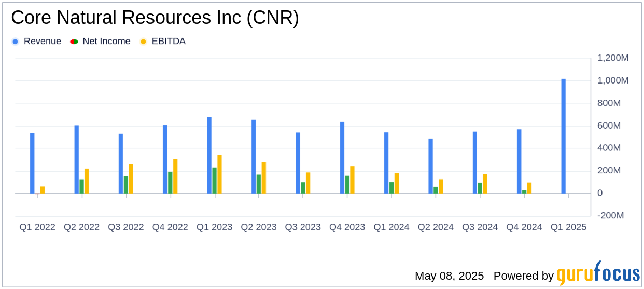Click the Q1 2025 axis label
This screenshot has width=644, height=289.
point(568,227)
